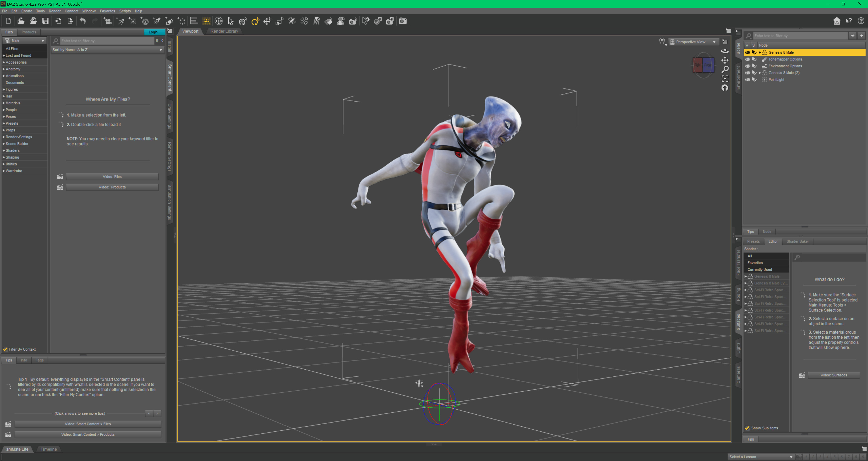Screen dimensions: 868x461
Task: Expand the Render-Settings category
Action: (x=4, y=137)
